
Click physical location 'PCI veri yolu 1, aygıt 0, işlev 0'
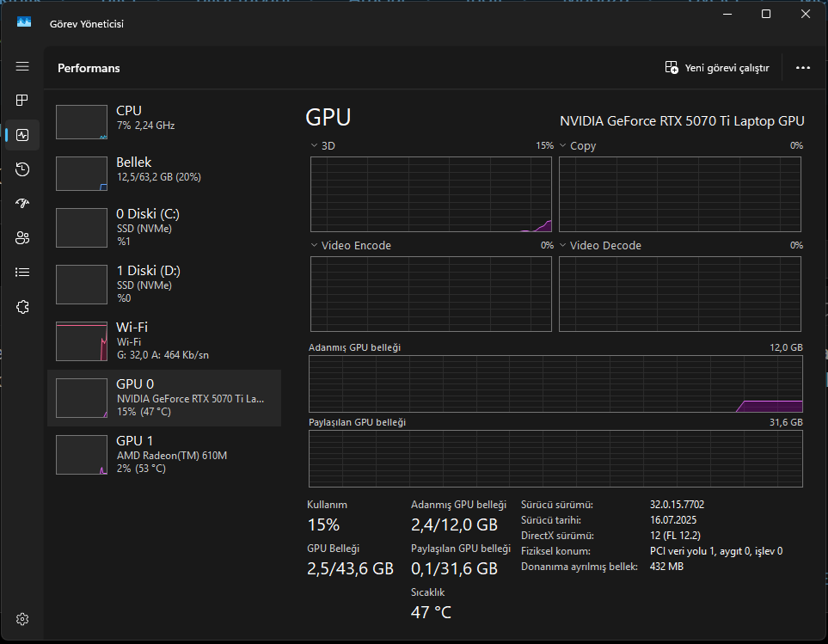(x=716, y=551)
